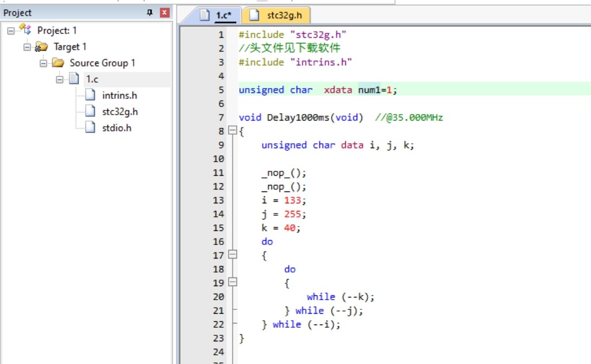591x364 pixels.
Task: Collapse the Target 1 tree node
Action: coord(27,47)
